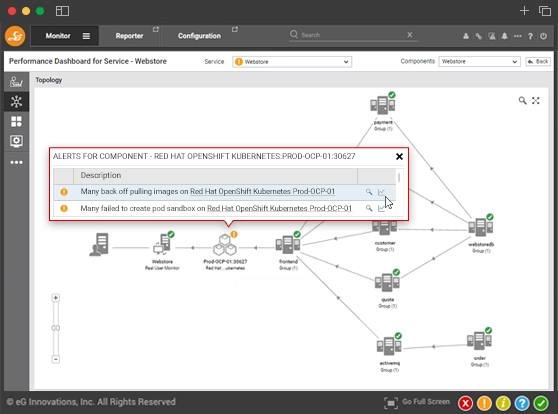Viewport: 558px width, 414px height.
Task: Expand topology to fit screen icon
Action: tap(536, 101)
